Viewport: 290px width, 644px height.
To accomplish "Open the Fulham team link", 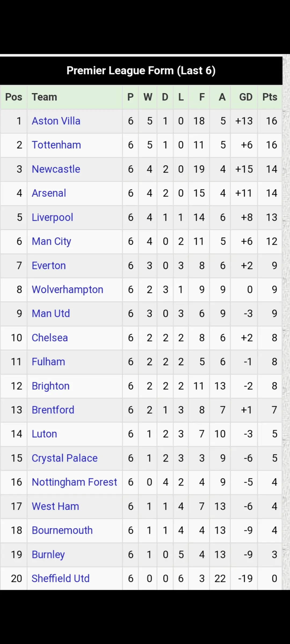I will click(x=48, y=362).
